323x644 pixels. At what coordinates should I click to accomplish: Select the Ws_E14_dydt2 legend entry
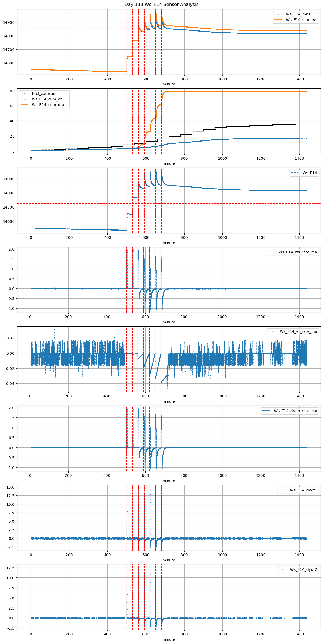pyautogui.click(x=303, y=569)
